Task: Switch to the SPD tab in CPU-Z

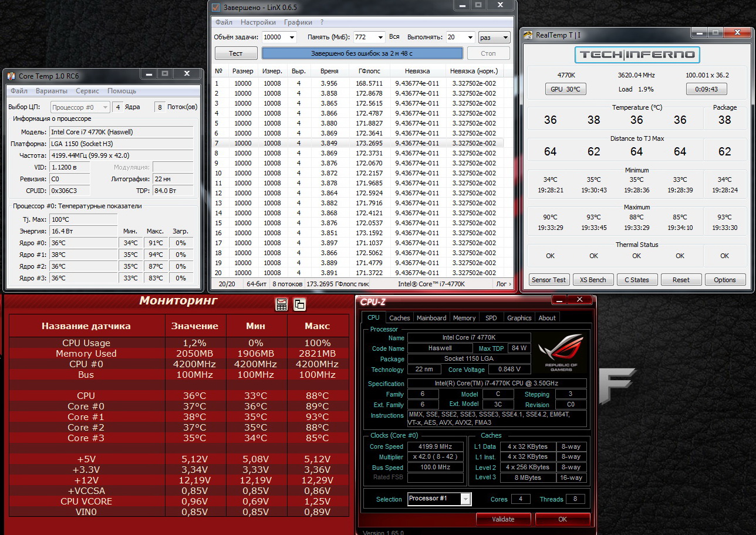Action: 491,318
